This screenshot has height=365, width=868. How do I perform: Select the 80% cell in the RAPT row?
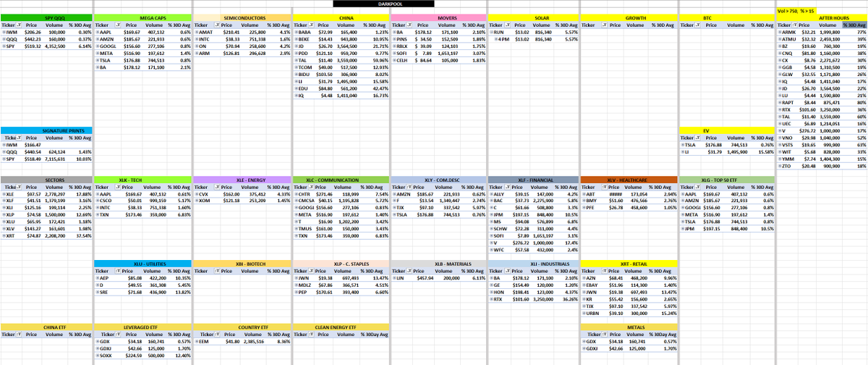click(856, 103)
